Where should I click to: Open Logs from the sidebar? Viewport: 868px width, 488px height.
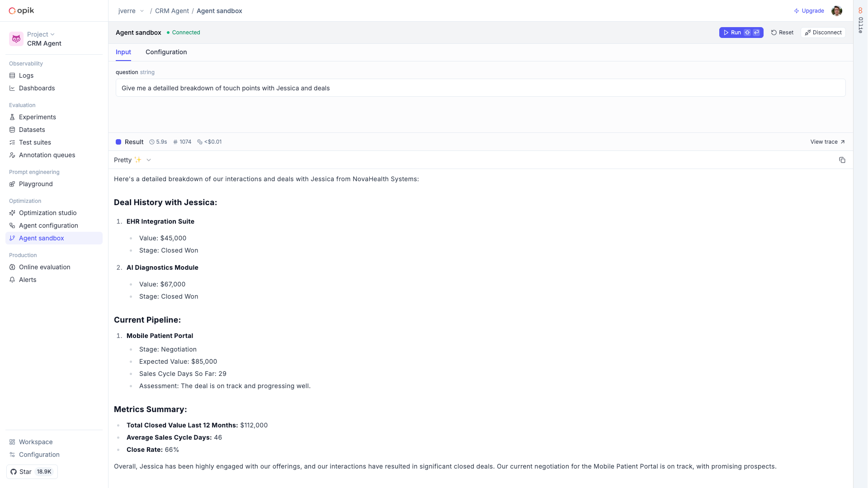(26, 75)
